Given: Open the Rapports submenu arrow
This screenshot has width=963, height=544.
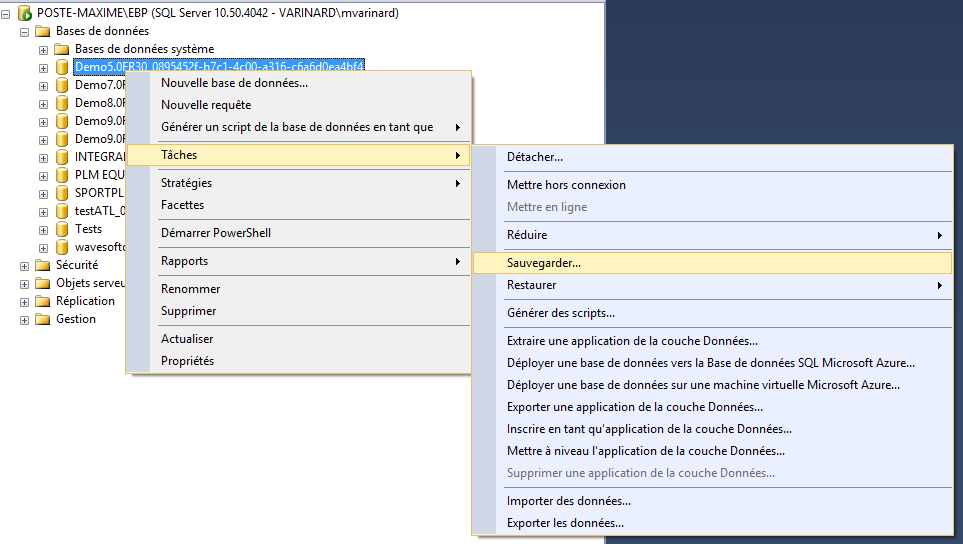Looking at the screenshot, I should click(458, 262).
